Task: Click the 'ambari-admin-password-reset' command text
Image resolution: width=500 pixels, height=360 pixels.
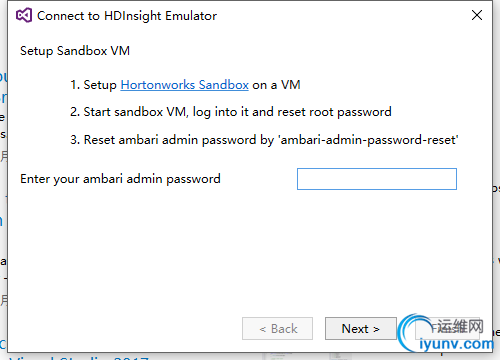Action: [368, 140]
